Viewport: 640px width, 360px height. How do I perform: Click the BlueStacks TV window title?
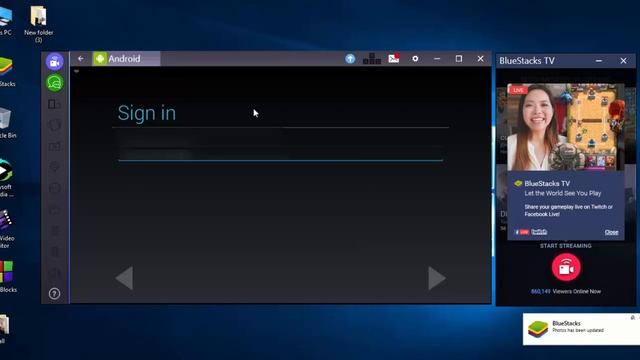click(x=527, y=61)
